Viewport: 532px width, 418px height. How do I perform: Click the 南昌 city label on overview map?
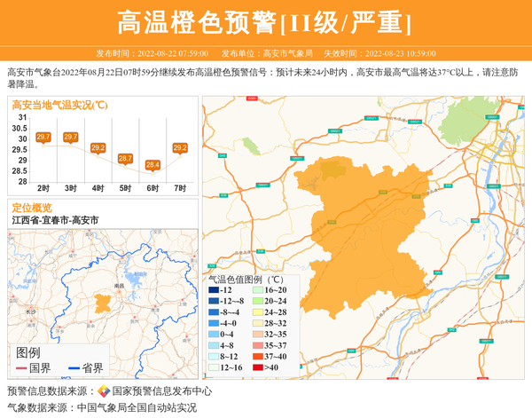119,286
